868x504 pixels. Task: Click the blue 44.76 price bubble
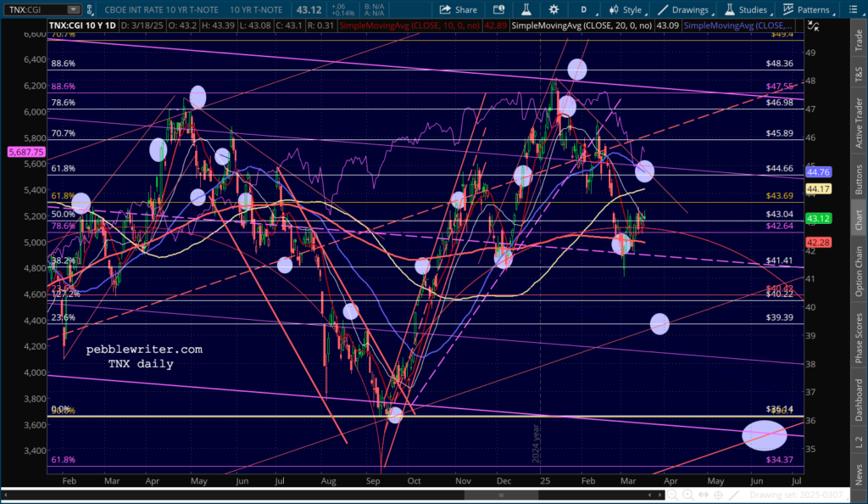(x=818, y=172)
